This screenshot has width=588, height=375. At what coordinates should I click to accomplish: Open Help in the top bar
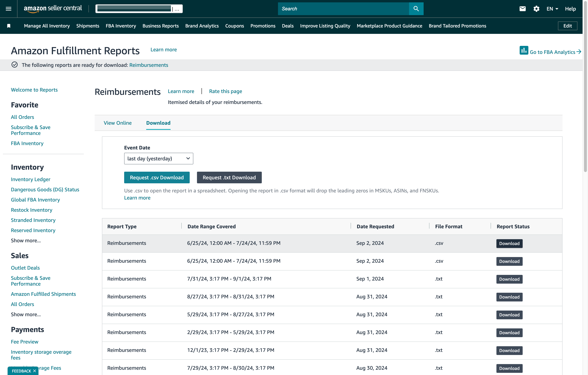570,9
